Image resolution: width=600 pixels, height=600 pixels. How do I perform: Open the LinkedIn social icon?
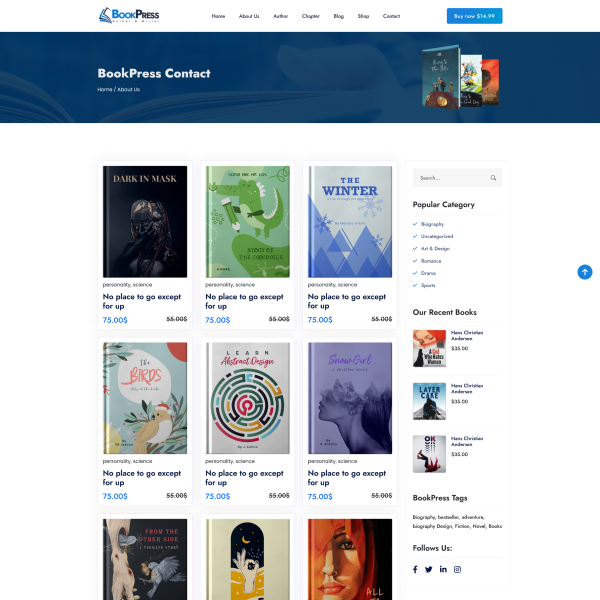[x=443, y=569]
